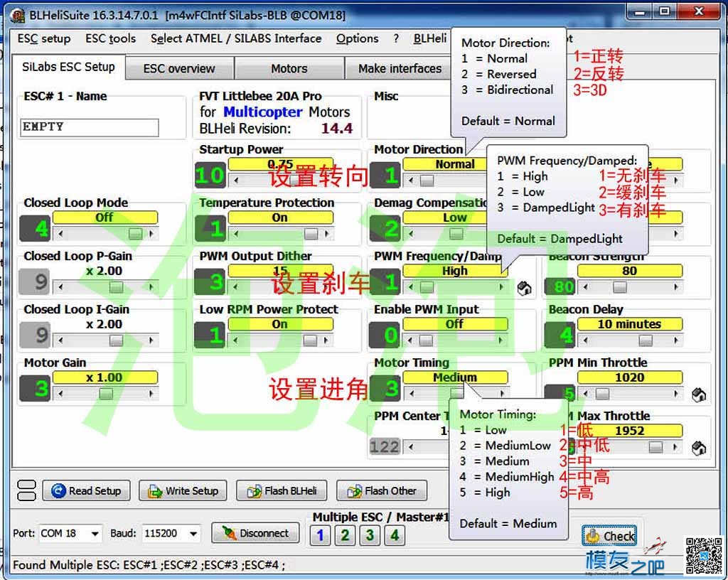Viewport: 728px width, 580px height.
Task: Click the stacked-boxes icon left of Read Setup
Action: [x=26, y=490]
